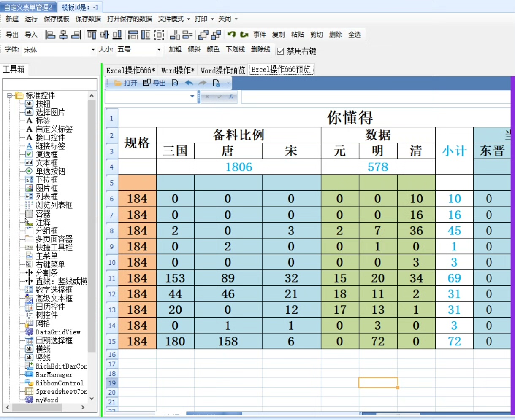The height and width of the screenshot is (420, 515).
Task: Click the bring to front icon
Action: [x=203, y=35]
